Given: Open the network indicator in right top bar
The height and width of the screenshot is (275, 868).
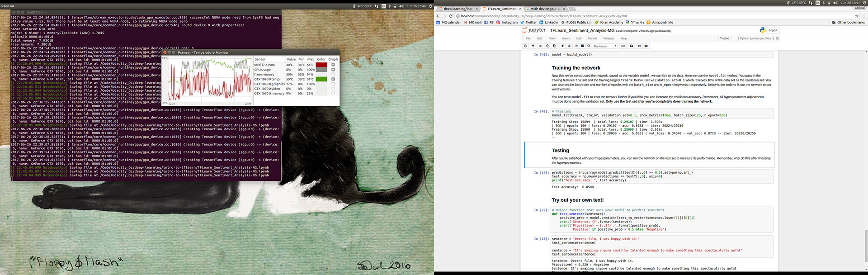Looking at the screenshot, I should [x=811, y=3].
